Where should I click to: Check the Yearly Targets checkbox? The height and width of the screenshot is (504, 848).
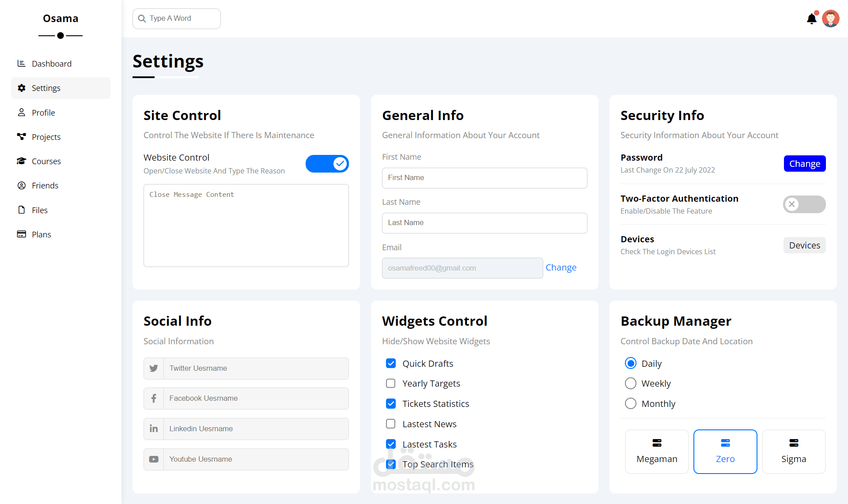390,384
